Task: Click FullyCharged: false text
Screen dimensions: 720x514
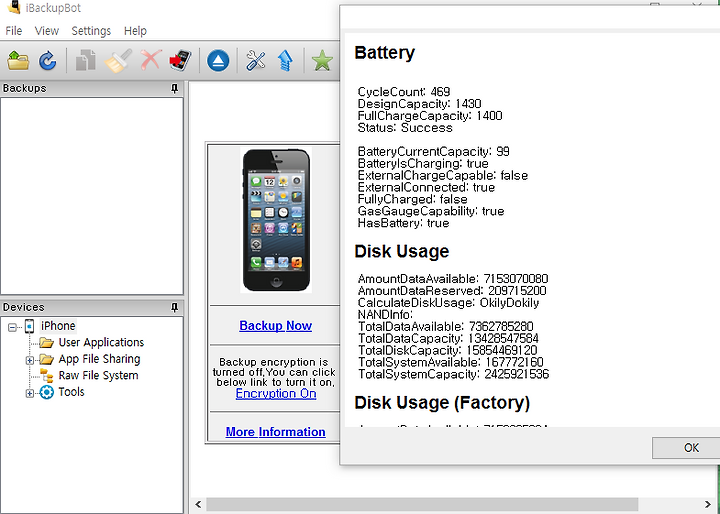Action: [x=412, y=199]
